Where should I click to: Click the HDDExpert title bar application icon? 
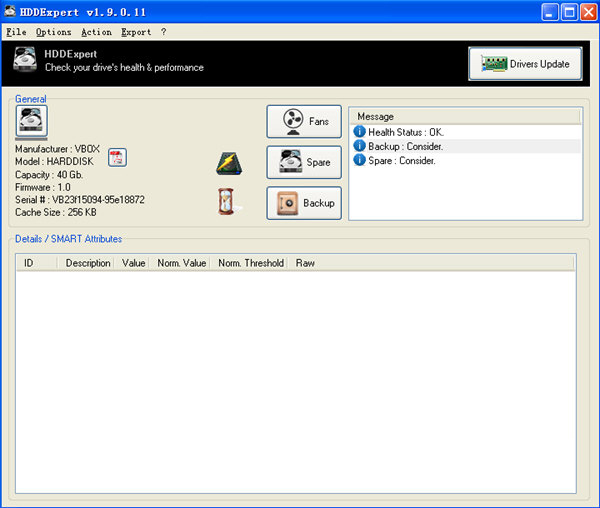click(10, 11)
